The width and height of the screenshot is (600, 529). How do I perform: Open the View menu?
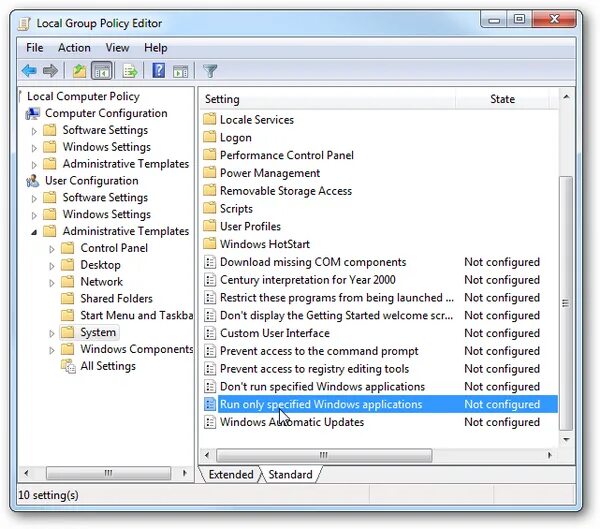117,48
